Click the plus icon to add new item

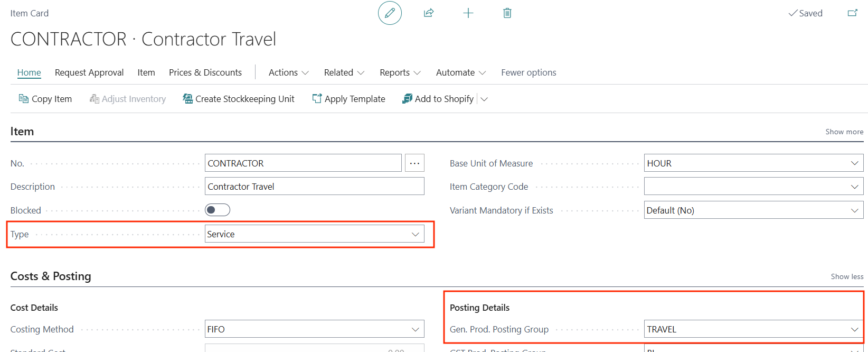click(468, 13)
